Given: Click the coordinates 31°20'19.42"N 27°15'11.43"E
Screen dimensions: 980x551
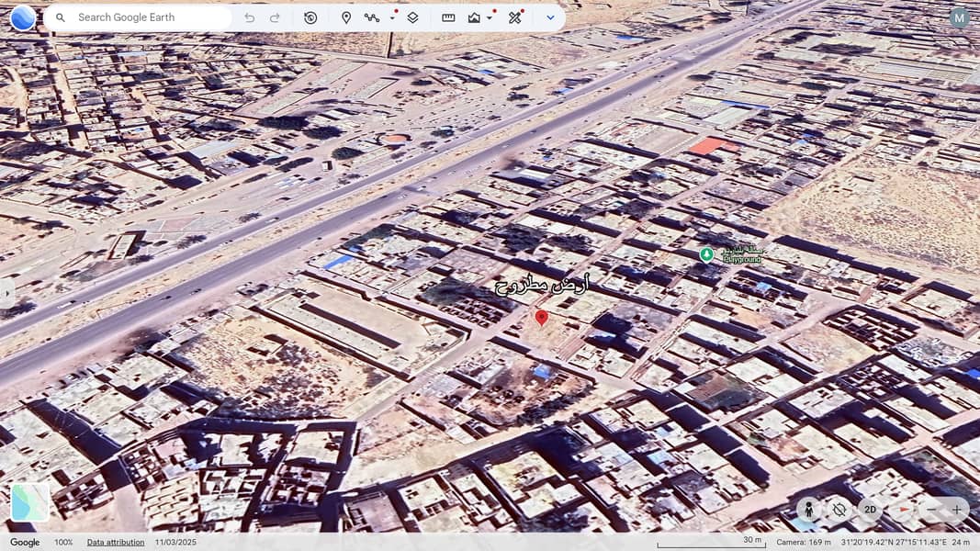Looking at the screenshot, I should tap(894, 542).
